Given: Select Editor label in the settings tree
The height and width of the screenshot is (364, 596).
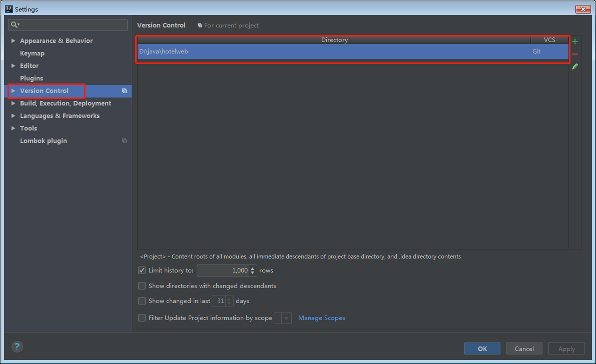Looking at the screenshot, I should click(29, 65).
